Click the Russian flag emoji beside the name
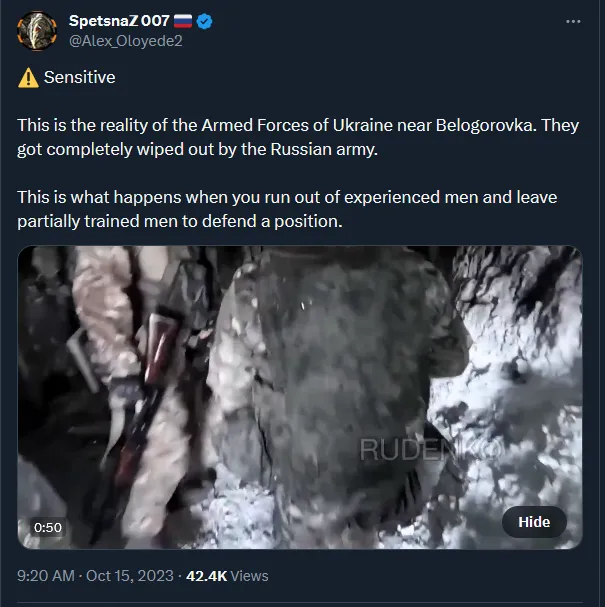This screenshot has width=605, height=607. point(183,21)
